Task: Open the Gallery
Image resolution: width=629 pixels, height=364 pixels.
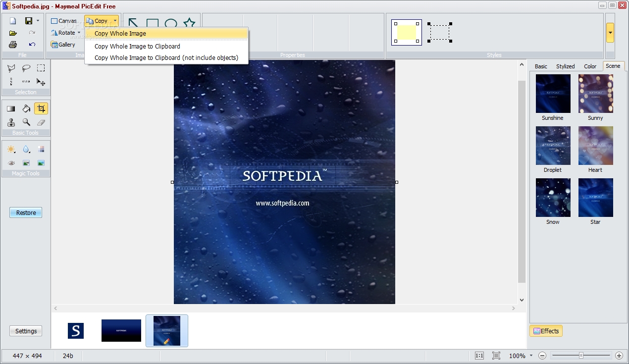Action: pyautogui.click(x=63, y=45)
